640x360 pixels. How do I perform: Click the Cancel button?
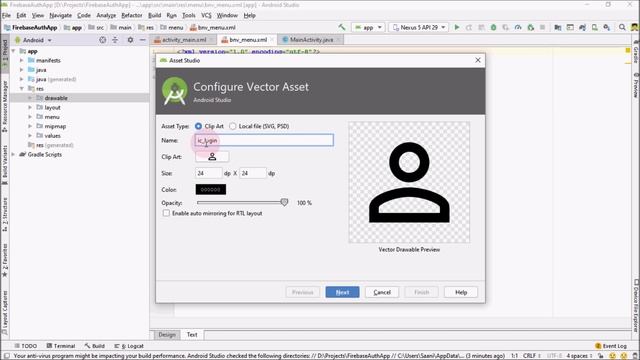382,292
